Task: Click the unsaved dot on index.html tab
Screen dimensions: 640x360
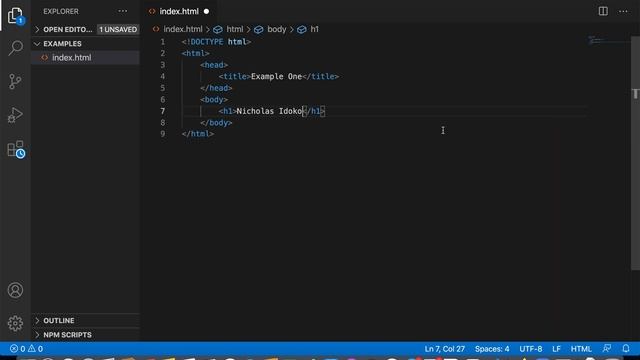Action: 207,11
